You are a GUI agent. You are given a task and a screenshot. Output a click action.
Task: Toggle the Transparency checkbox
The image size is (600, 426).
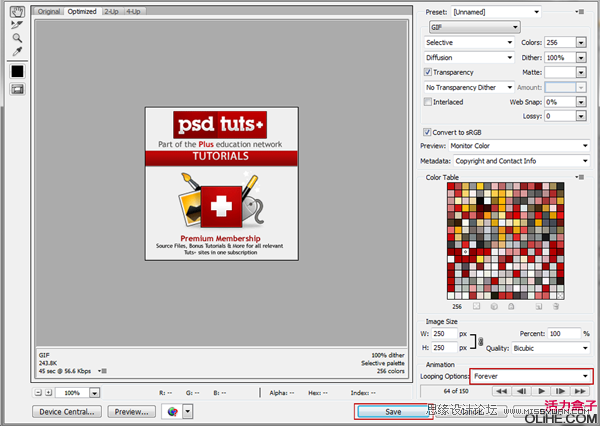pyautogui.click(x=428, y=72)
